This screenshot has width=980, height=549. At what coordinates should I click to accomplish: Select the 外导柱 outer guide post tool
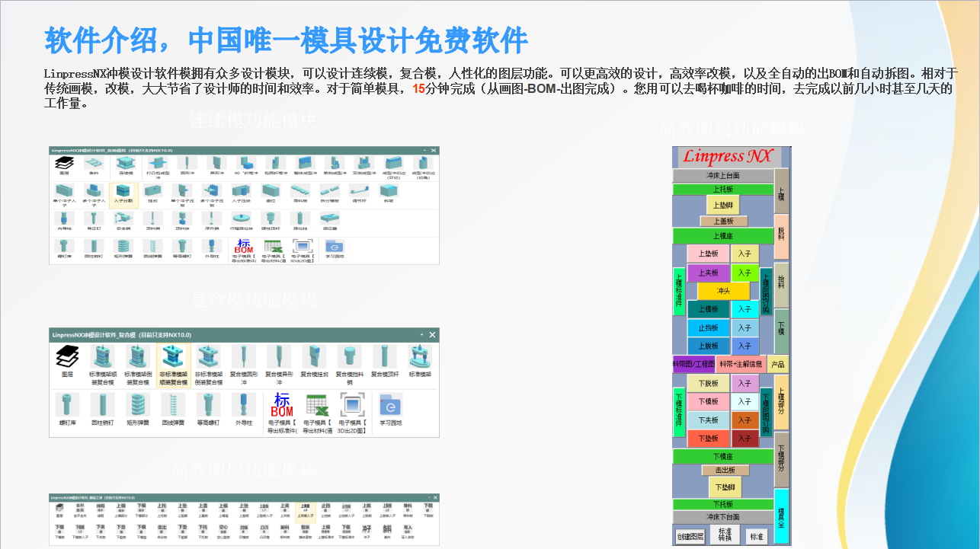[243, 404]
